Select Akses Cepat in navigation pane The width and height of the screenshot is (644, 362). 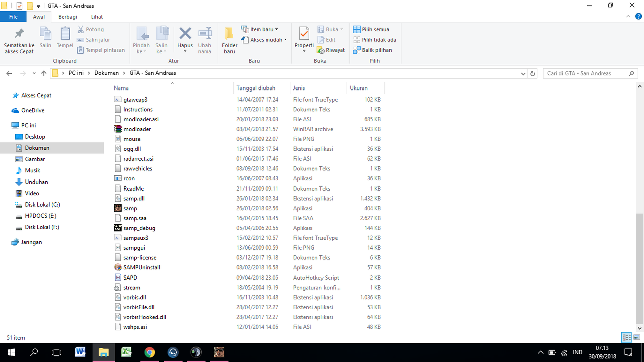(36, 96)
